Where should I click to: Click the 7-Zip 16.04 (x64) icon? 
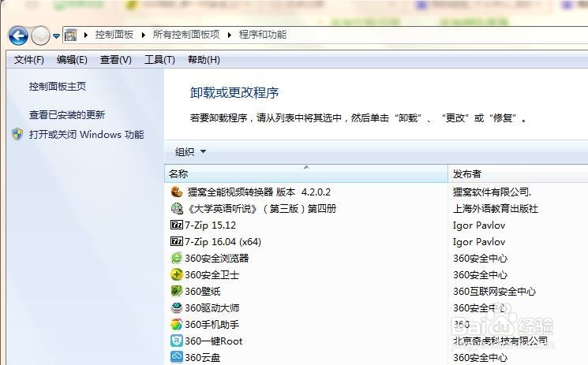(x=177, y=241)
